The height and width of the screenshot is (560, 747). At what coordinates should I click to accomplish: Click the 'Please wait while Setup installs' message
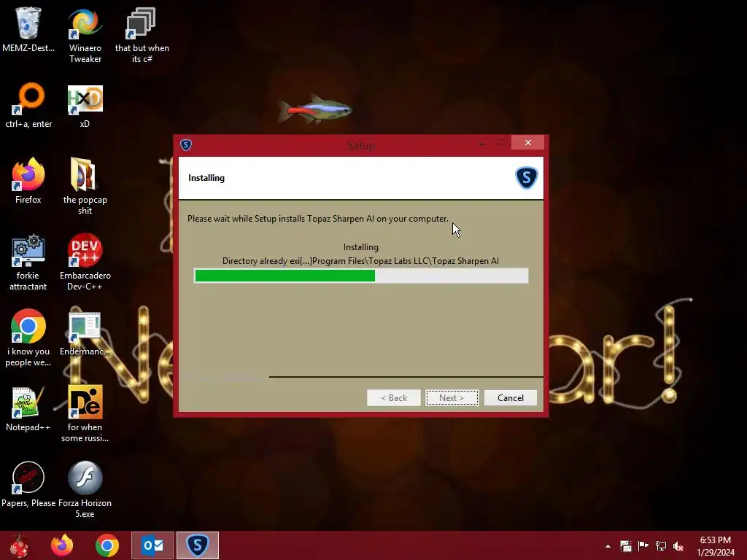pyautogui.click(x=318, y=219)
